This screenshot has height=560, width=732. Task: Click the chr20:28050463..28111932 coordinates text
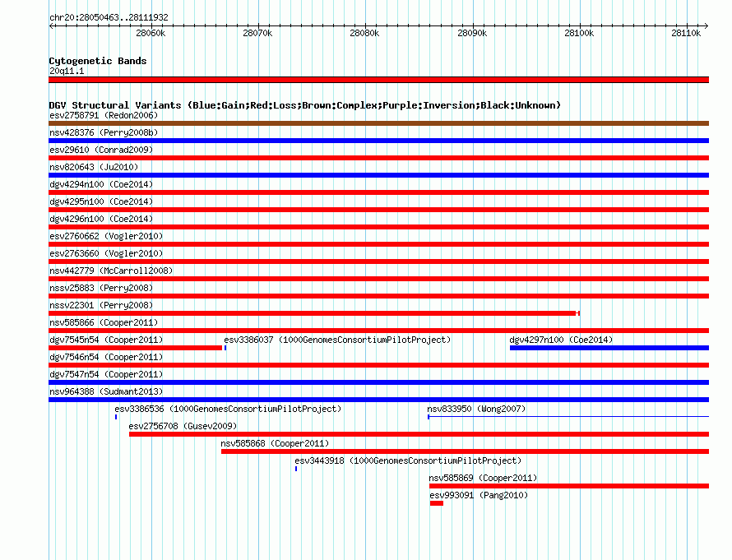point(109,17)
